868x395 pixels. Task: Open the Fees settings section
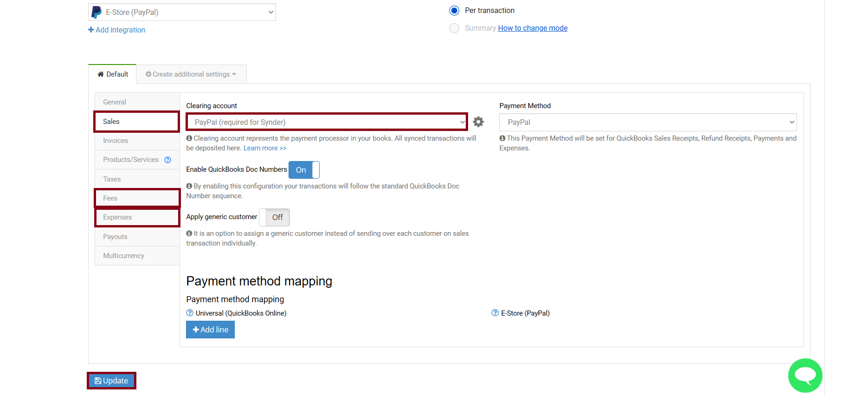click(137, 198)
